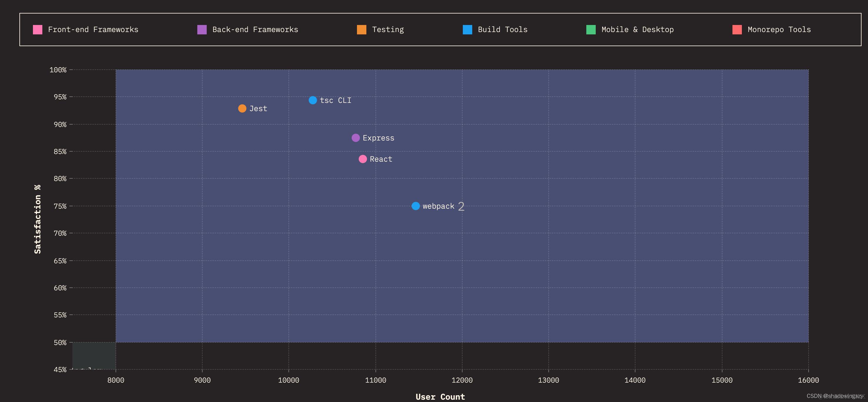Select the Monorepo Tools legend label

click(x=779, y=30)
